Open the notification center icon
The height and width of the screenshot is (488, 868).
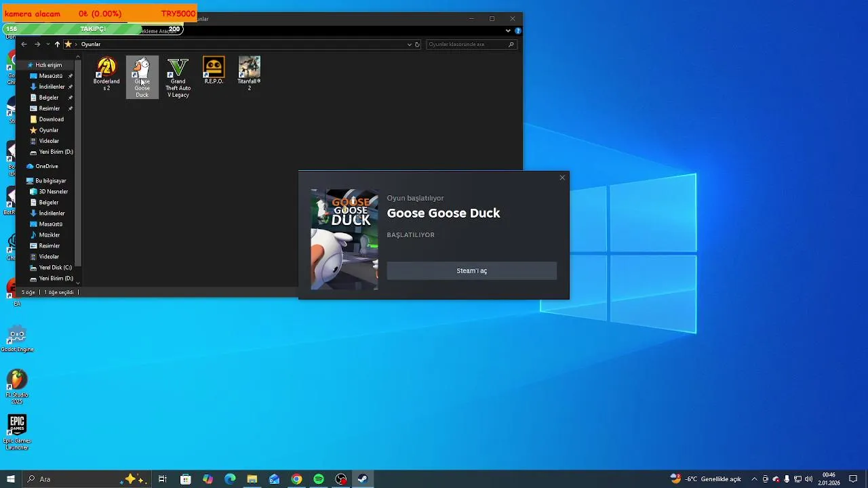pos(853,479)
